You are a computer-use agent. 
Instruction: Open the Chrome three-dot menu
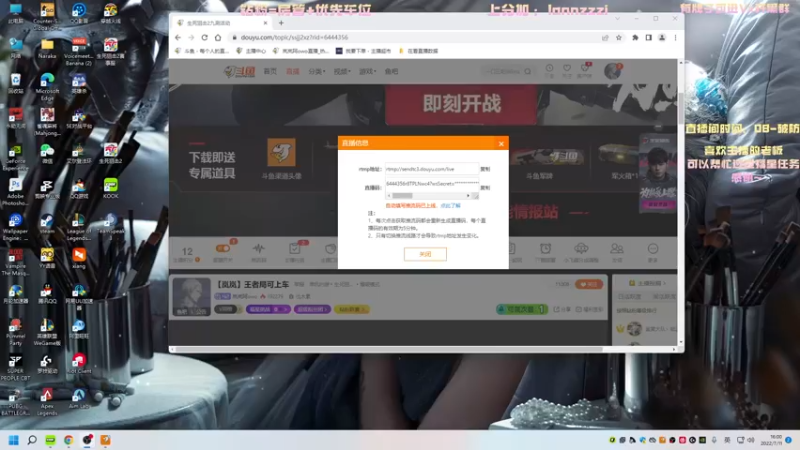point(676,37)
